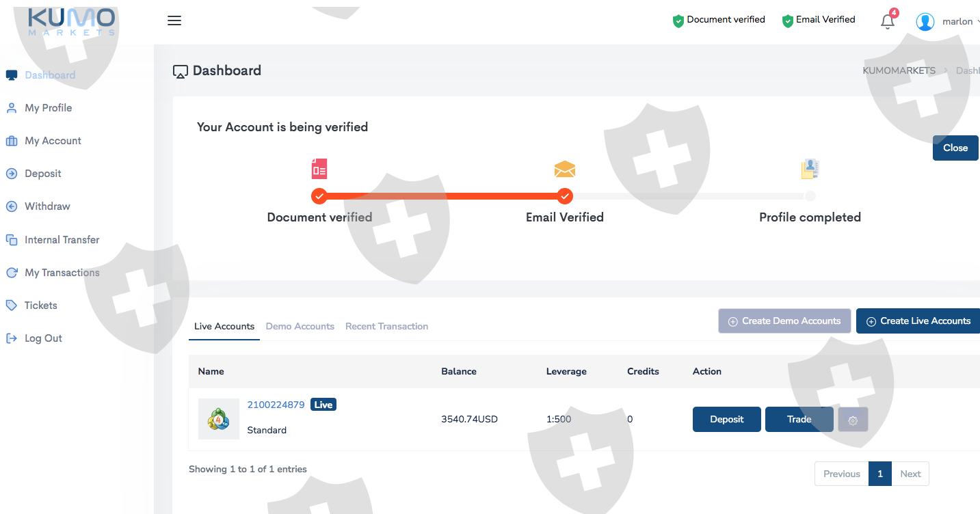980x514 pixels.
Task: Open account settings gear button
Action: [x=853, y=420]
